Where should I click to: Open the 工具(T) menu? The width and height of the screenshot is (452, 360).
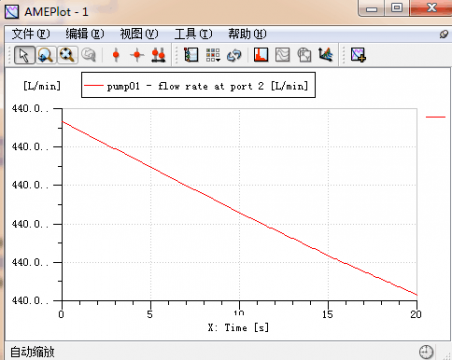[x=193, y=34]
